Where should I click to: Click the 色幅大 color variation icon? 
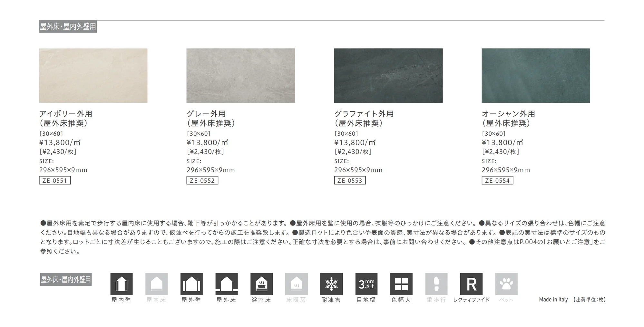(401, 284)
